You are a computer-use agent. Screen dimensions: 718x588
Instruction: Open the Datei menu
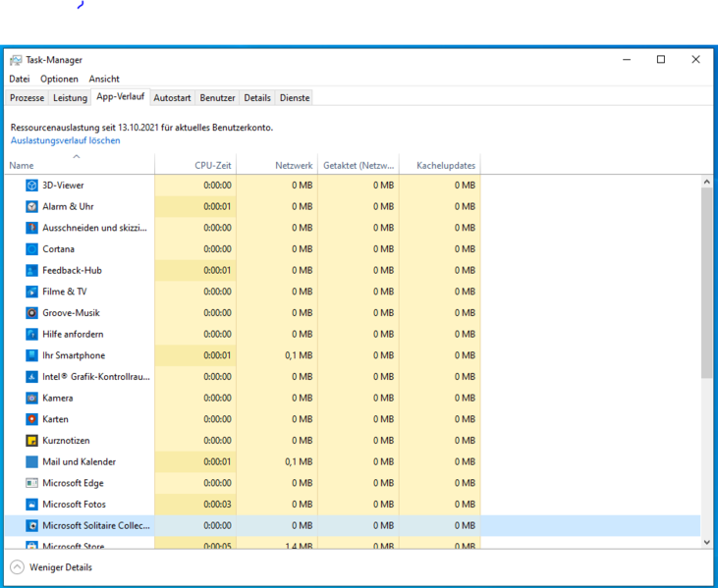pos(20,79)
